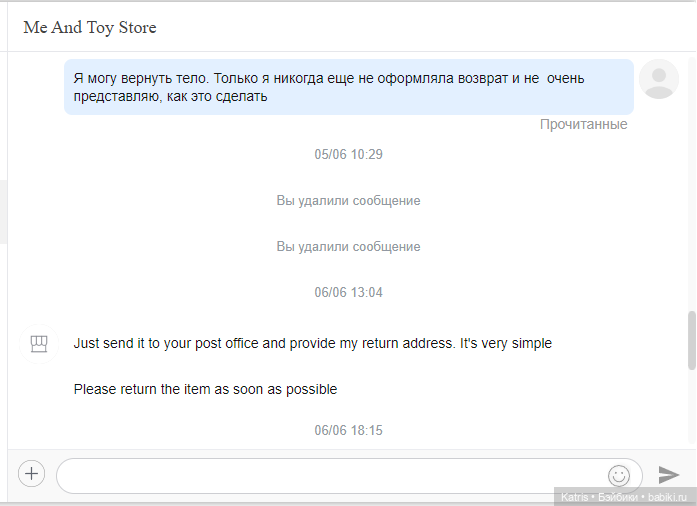Screen dimensions: 697x506
Task: Click the plus attachment icon
Action: tap(32, 474)
